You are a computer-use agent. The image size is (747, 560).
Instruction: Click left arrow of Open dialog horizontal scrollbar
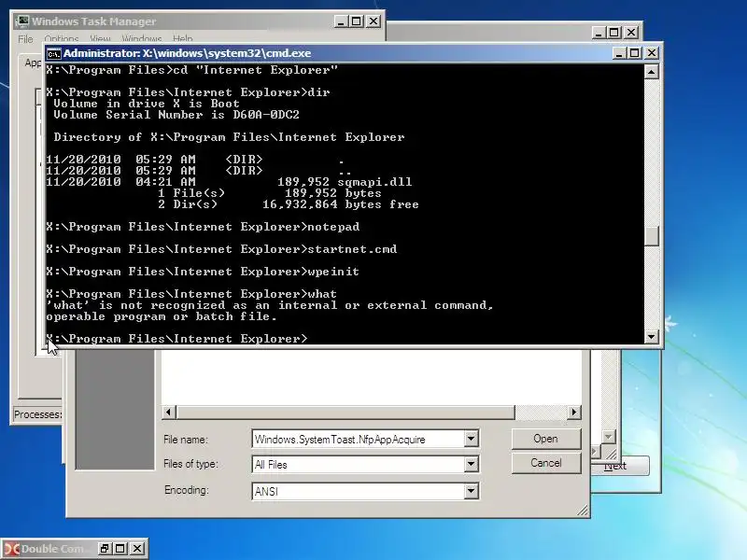(x=169, y=412)
